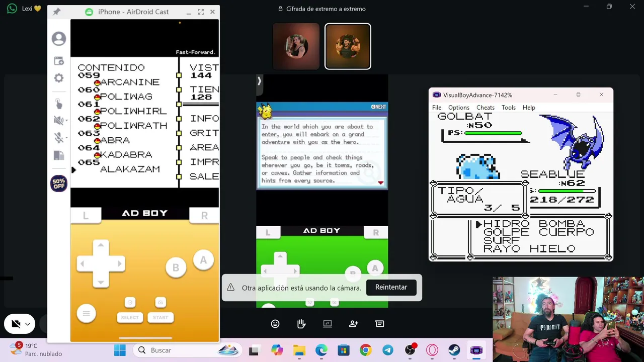The width and height of the screenshot is (644, 362).
Task: Enter fullscreen in AirDroid Cast window
Action: pyautogui.click(x=201, y=12)
